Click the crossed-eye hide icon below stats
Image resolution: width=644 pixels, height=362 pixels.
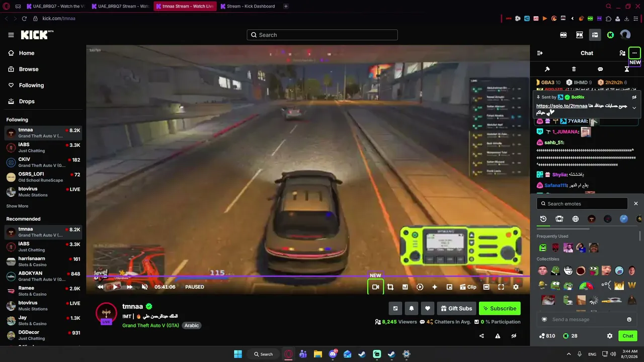pyautogui.click(x=514, y=336)
